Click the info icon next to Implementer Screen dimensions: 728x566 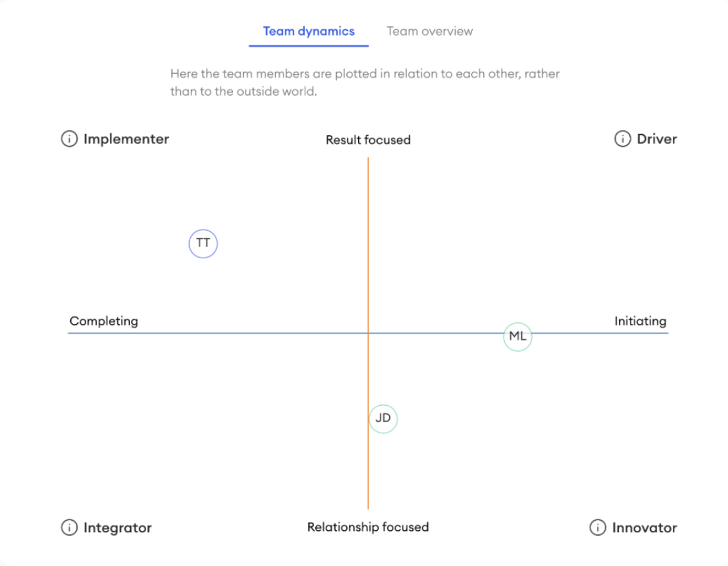[69, 139]
